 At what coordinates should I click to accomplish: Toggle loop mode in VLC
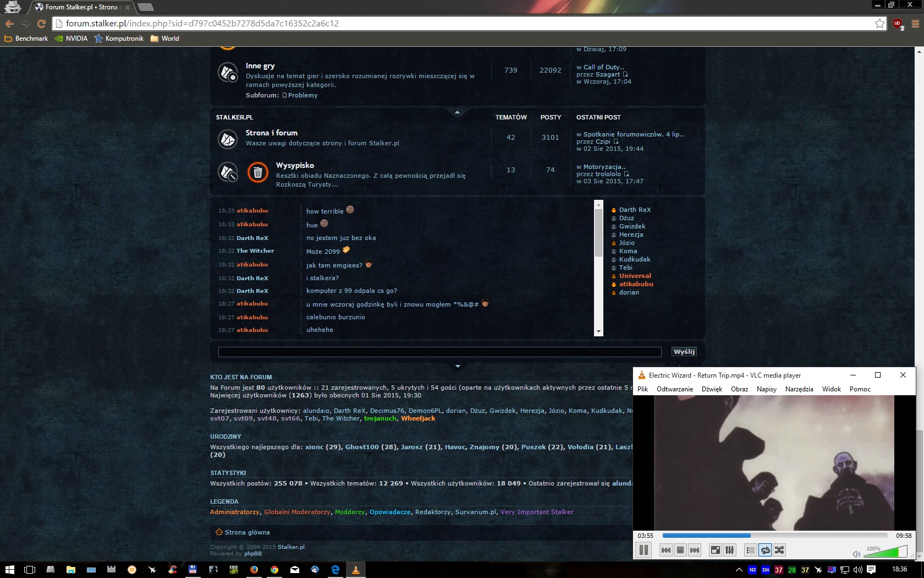click(x=765, y=550)
